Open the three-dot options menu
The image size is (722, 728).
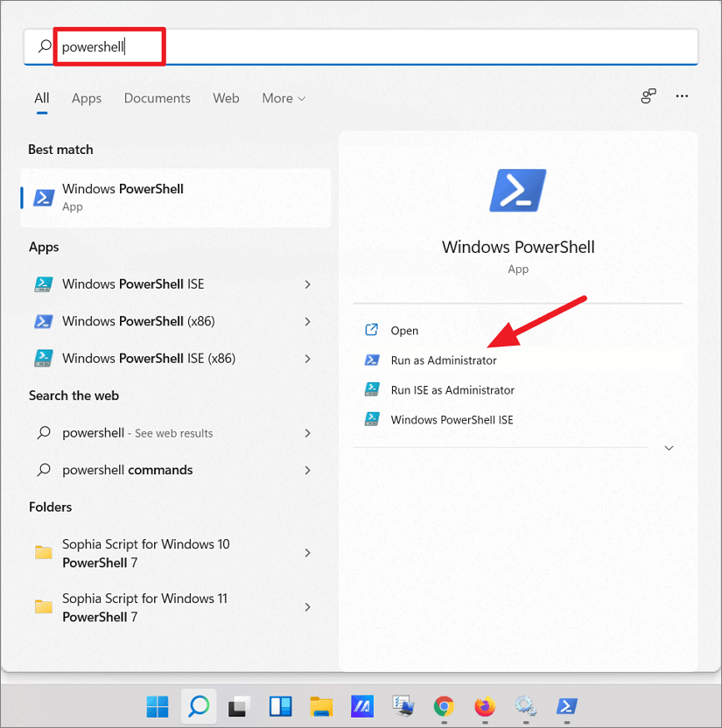(x=682, y=96)
